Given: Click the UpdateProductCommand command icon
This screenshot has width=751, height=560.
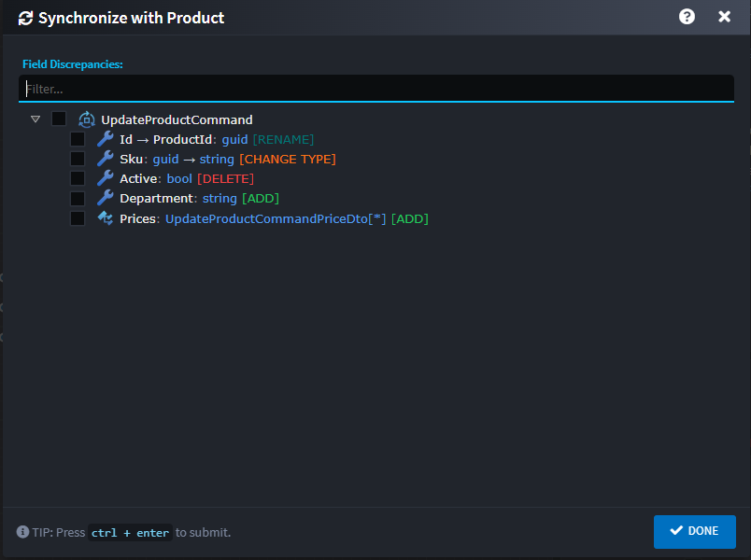Looking at the screenshot, I should 87,119.
